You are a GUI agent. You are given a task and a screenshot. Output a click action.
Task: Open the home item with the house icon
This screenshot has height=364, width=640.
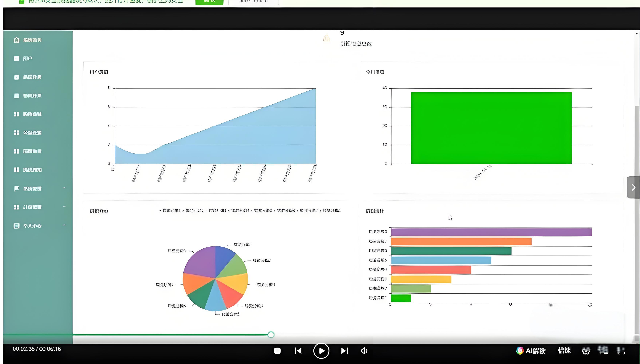click(27, 40)
